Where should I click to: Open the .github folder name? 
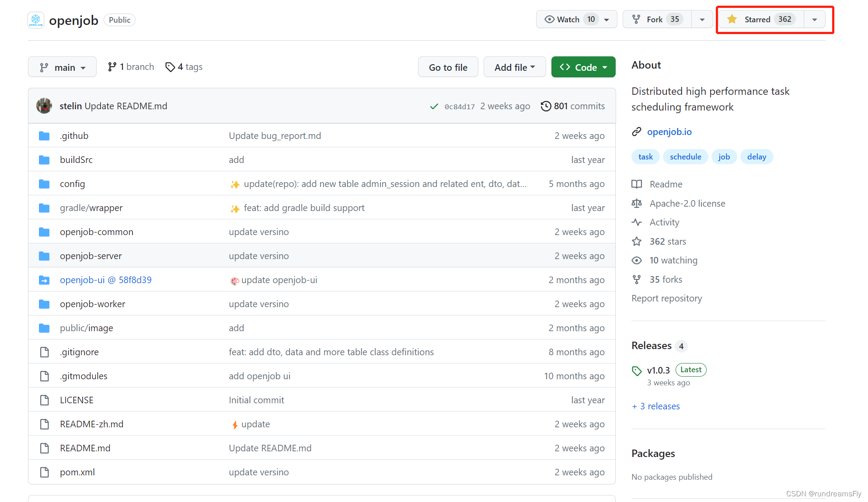[74, 136]
